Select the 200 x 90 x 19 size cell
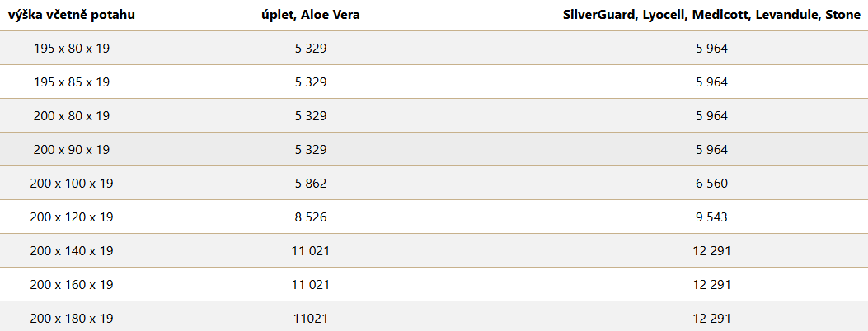 [72, 149]
